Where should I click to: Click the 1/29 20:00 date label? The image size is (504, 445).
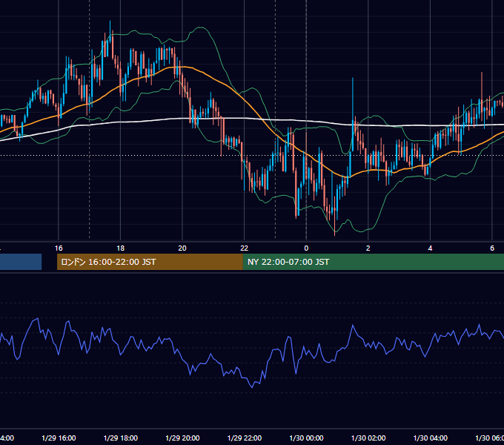tap(182, 438)
